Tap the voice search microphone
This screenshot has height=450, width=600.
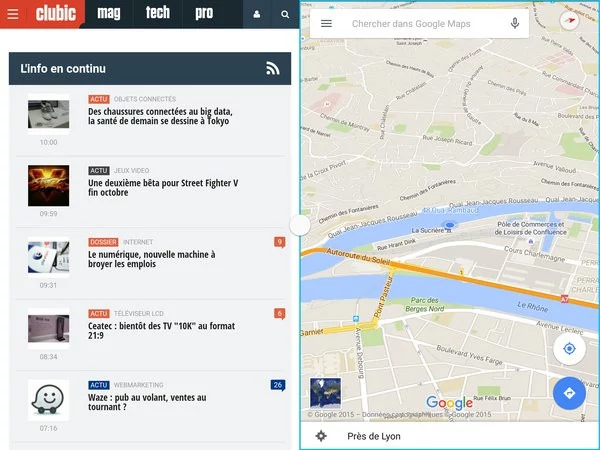pos(515,24)
